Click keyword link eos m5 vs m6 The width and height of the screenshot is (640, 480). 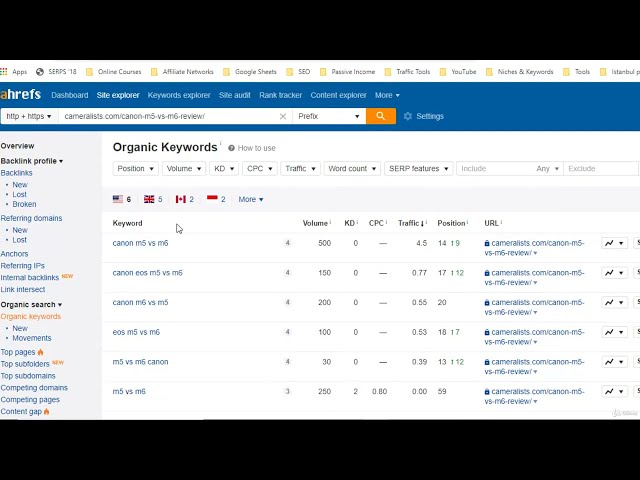tap(136, 332)
